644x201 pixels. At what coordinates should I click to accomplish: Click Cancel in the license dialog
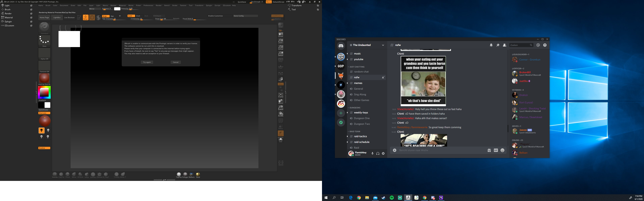coord(176,62)
